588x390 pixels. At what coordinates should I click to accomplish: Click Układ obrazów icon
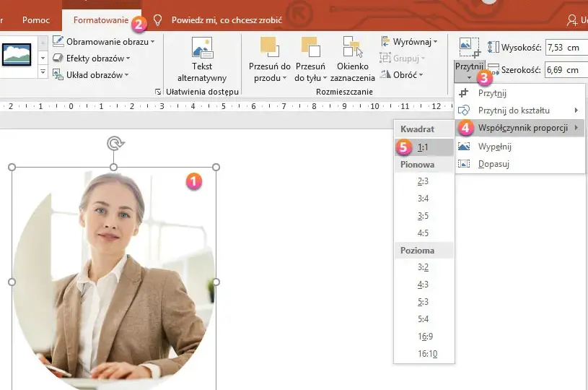click(x=58, y=74)
